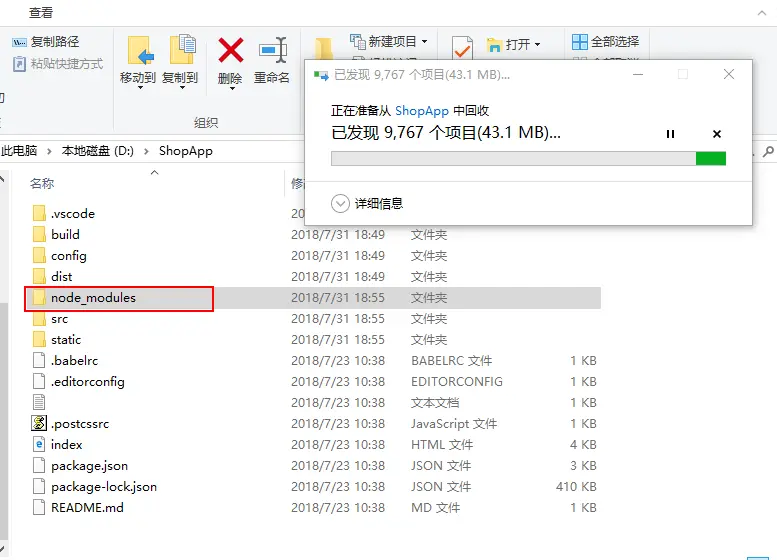Click 本地磁盘 (D:) in the breadcrumb
777x560 pixels.
tap(98, 151)
